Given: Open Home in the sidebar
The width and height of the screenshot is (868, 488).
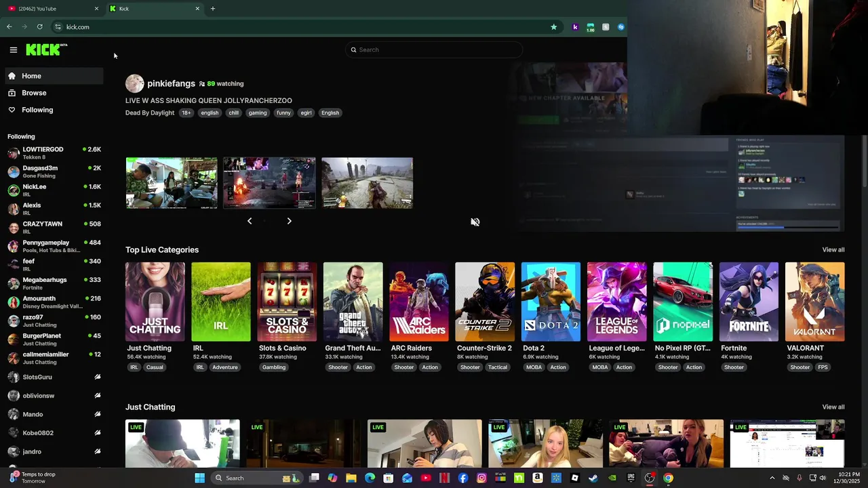Looking at the screenshot, I should click(54, 76).
